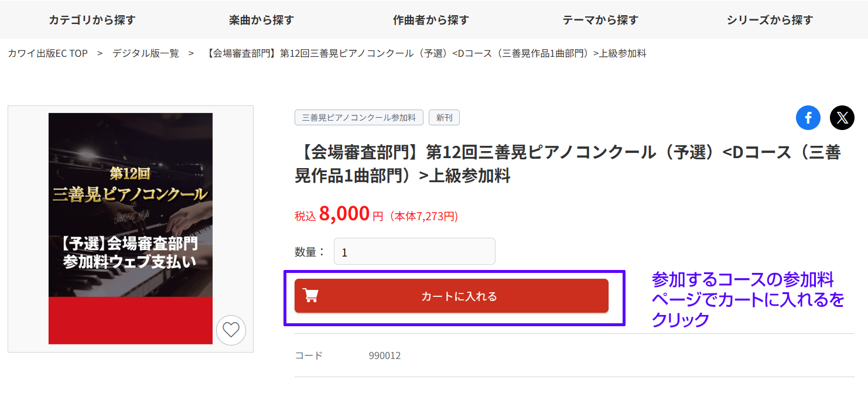The image size is (868, 400).
Task: Click the product title heading
Action: [x=567, y=163]
